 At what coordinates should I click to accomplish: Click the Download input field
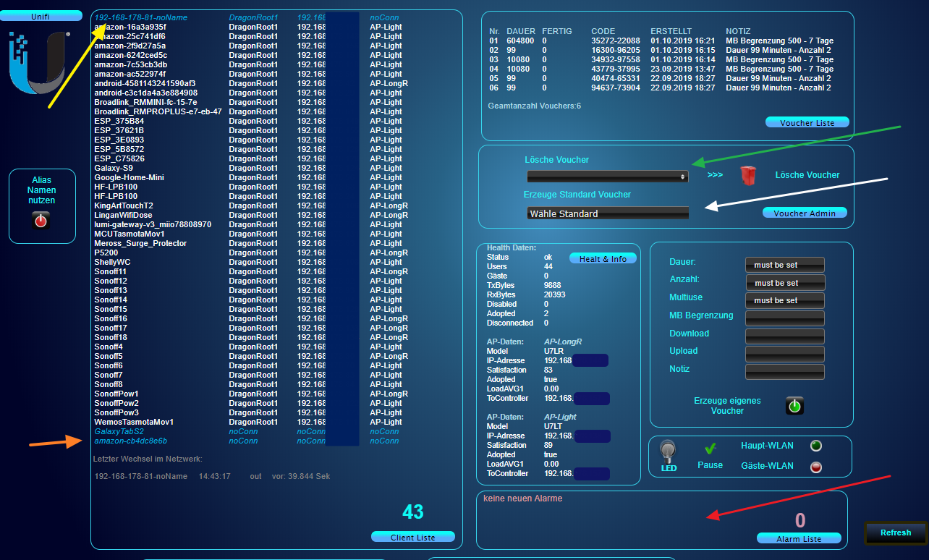click(x=785, y=336)
